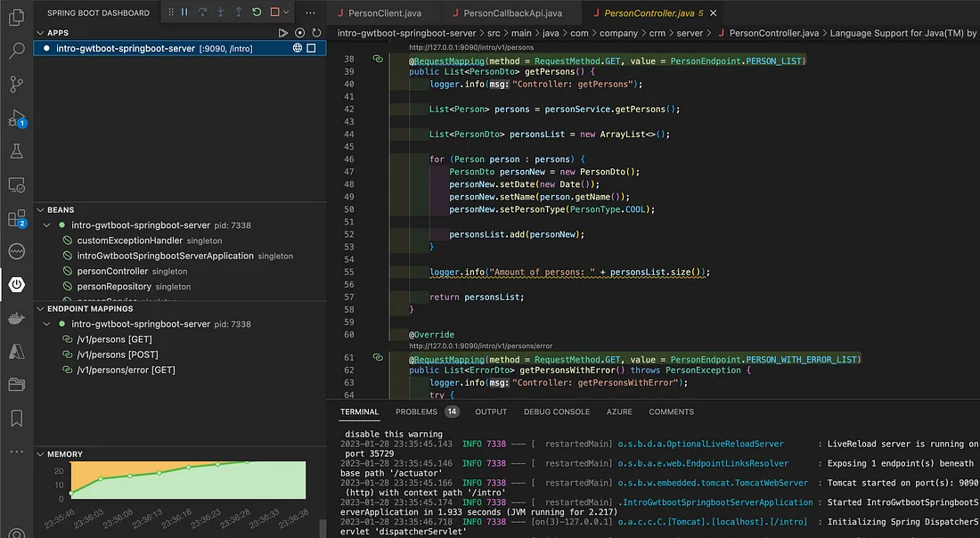980x538 pixels.
Task: Collapse the ENDPOINT MAPPINGS section
Action: 41,309
